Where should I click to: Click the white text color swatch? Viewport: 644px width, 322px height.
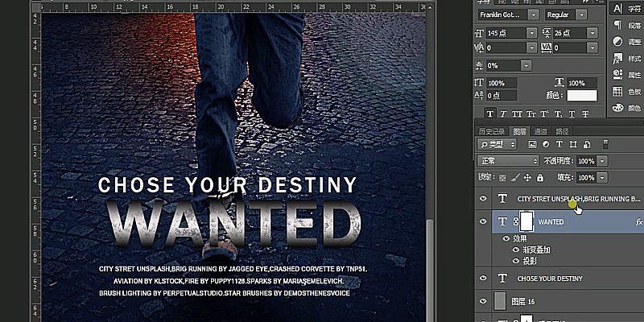click(x=581, y=96)
